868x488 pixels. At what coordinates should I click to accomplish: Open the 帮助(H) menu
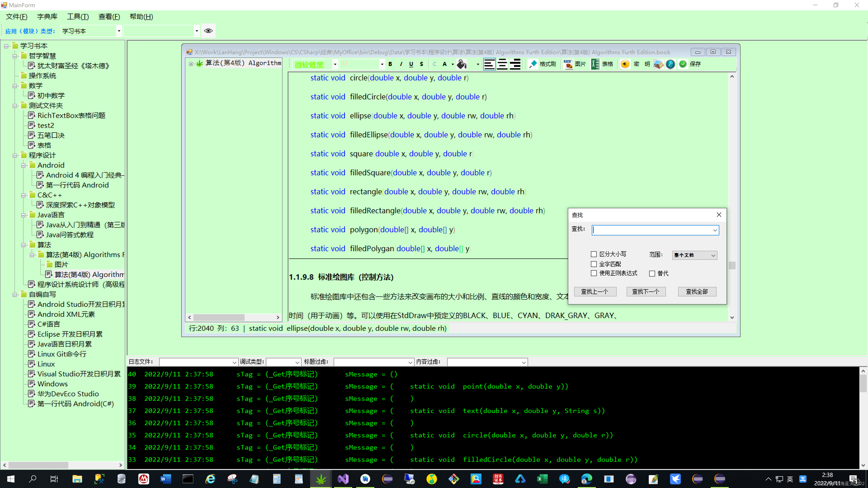(x=141, y=16)
